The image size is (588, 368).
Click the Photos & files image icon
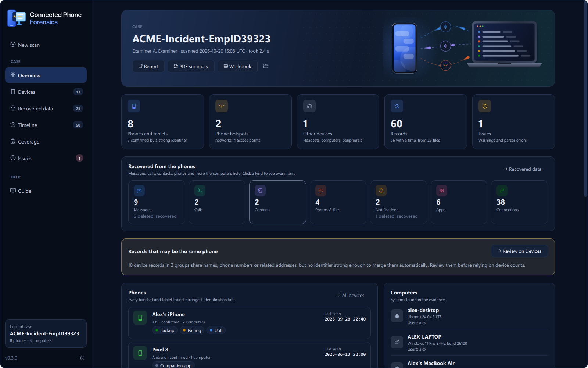click(321, 191)
